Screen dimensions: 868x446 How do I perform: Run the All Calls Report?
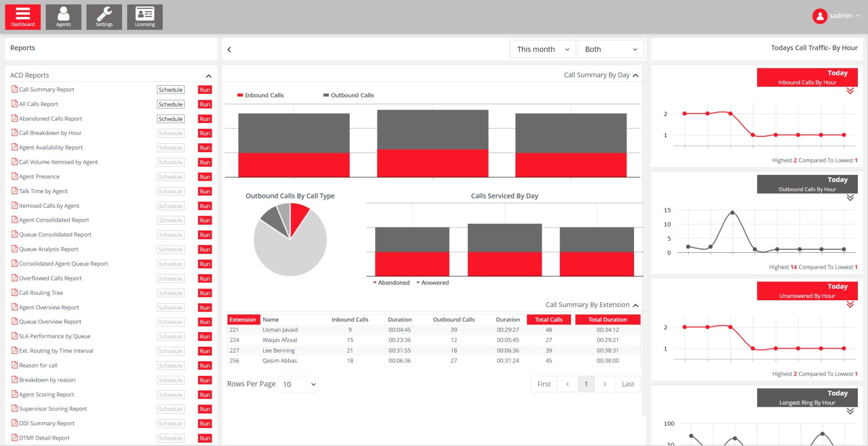204,104
